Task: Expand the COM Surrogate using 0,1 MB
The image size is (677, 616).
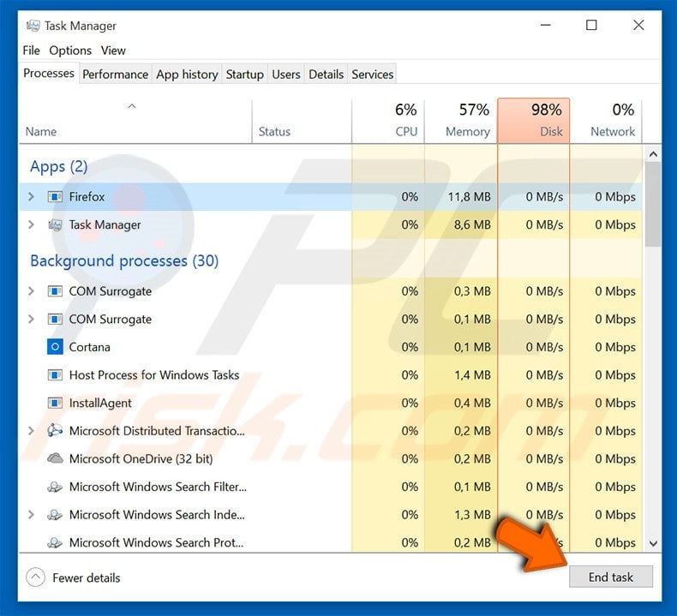Action: pos(31,320)
